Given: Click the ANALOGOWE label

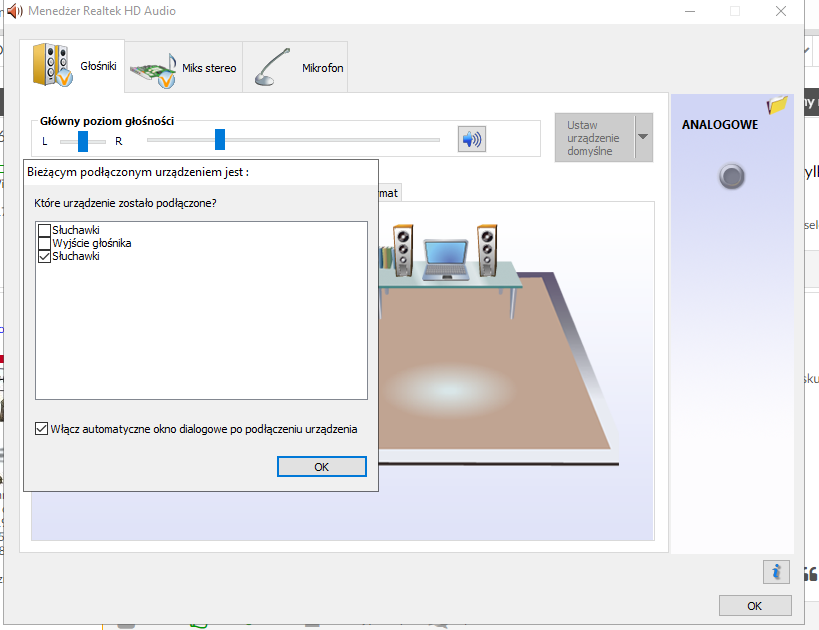Looking at the screenshot, I should [x=720, y=125].
